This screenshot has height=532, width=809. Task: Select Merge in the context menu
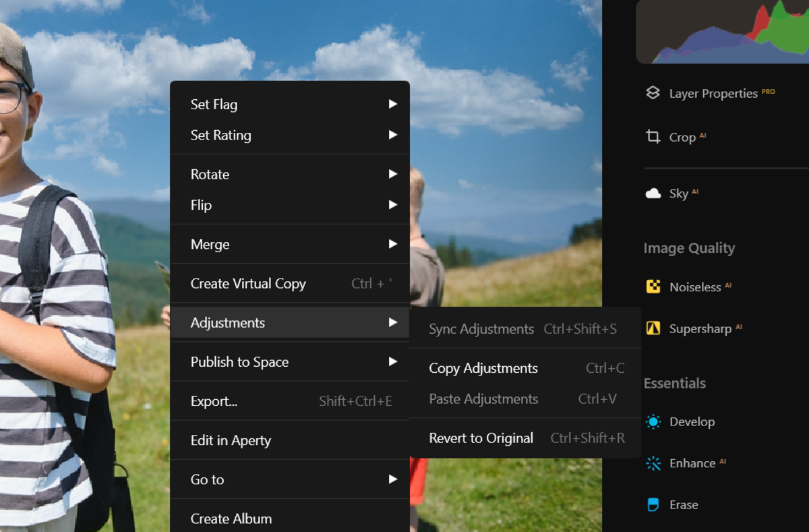290,245
